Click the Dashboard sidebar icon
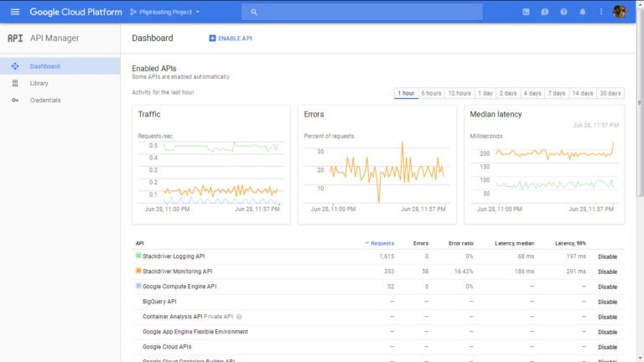This screenshot has height=362, width=644. point(15,66)
